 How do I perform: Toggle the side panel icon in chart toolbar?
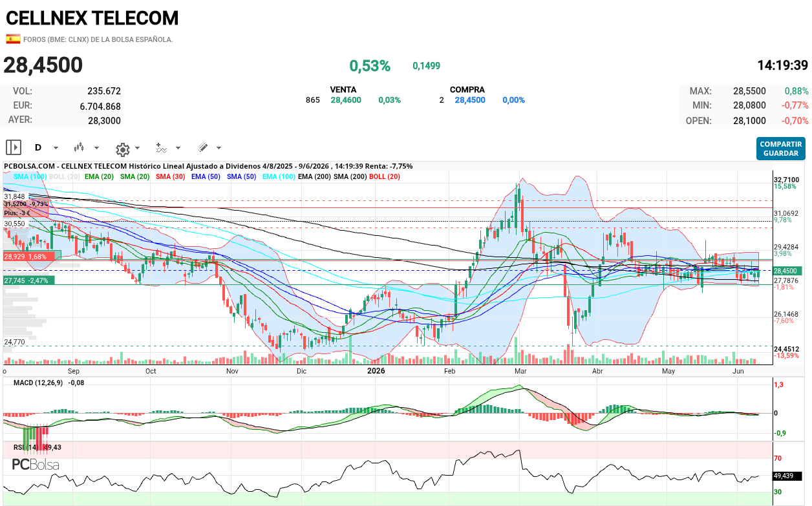pos(14,147)
